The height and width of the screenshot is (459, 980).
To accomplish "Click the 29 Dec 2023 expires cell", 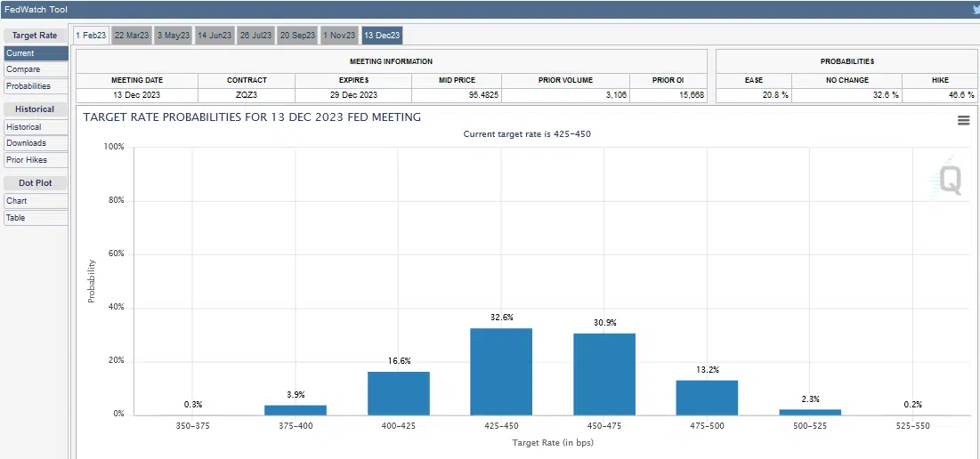I will (x=353, y=95).
